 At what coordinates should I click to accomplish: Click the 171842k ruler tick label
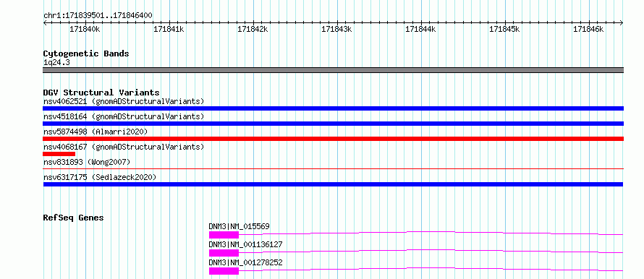pos(253,29)
